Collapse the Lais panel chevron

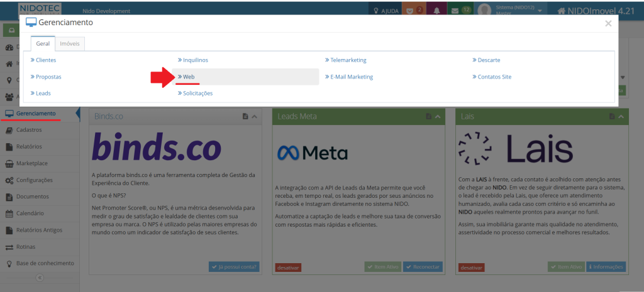coord(621,116)
